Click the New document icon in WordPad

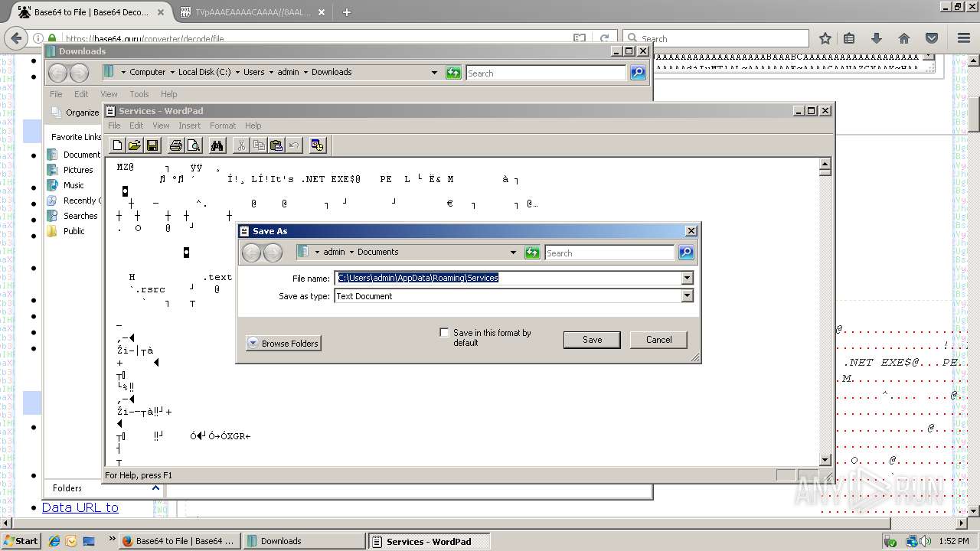point(117,145)
